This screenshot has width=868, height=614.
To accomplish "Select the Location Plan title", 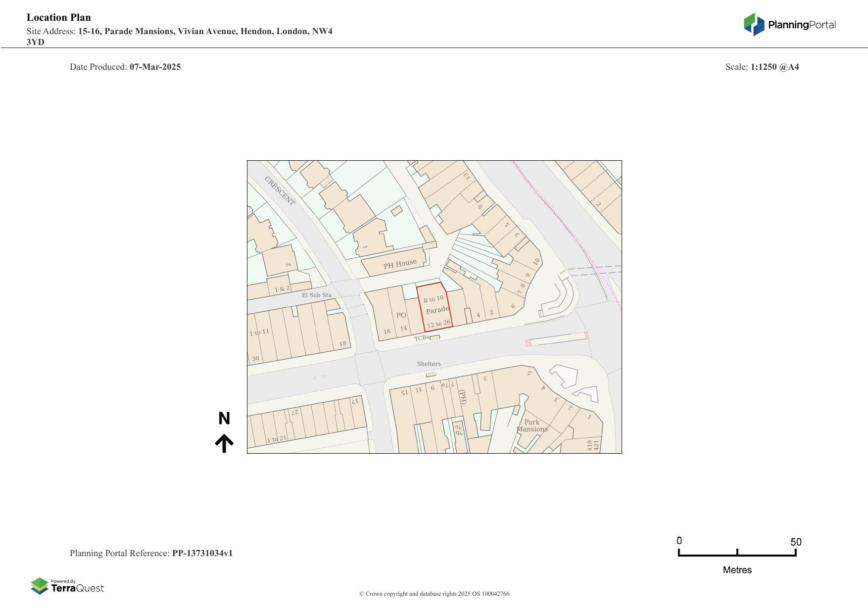I will 58,17.
